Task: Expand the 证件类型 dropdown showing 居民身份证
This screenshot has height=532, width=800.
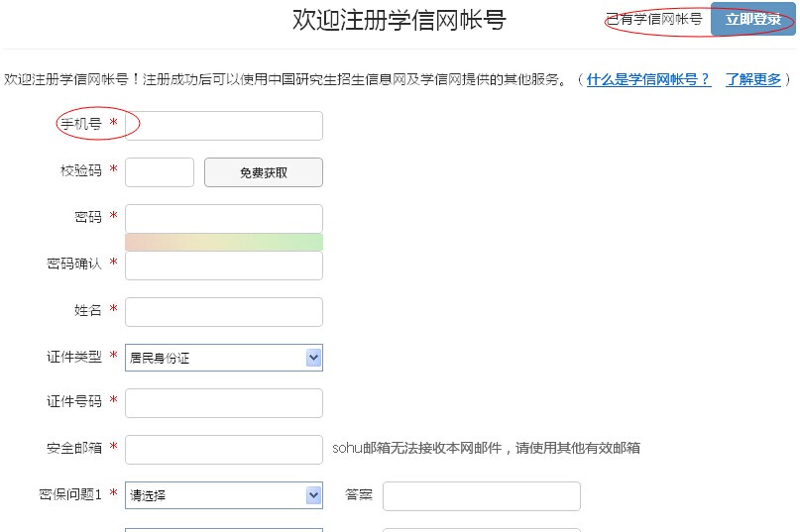Action: pyautogui.click(x=224, y=358)
